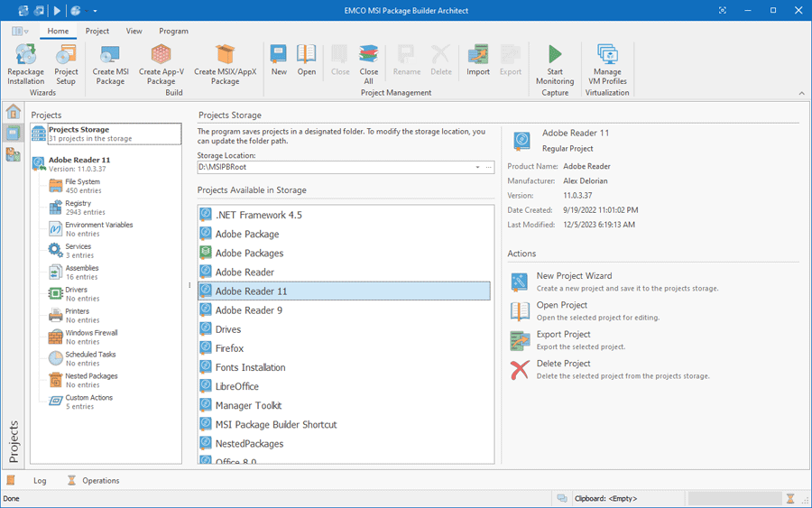Open File System node in project tree
Viewport: 812px width, 508px height.
(x=82, y=186)
